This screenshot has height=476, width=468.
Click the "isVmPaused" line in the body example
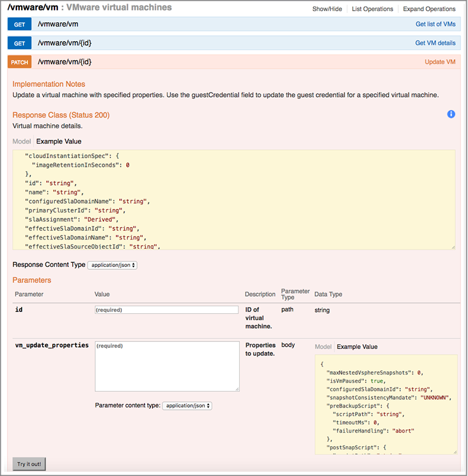coord(356,381)
